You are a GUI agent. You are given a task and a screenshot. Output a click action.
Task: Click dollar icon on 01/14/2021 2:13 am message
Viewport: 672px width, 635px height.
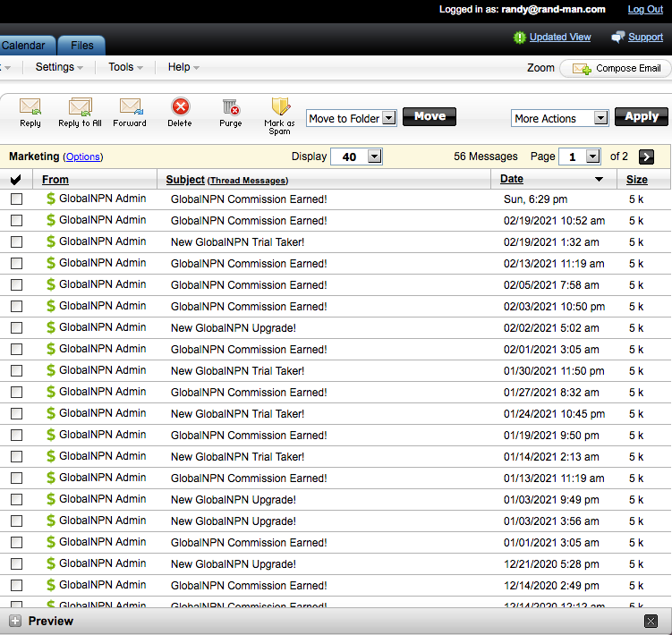pos(51,456)
